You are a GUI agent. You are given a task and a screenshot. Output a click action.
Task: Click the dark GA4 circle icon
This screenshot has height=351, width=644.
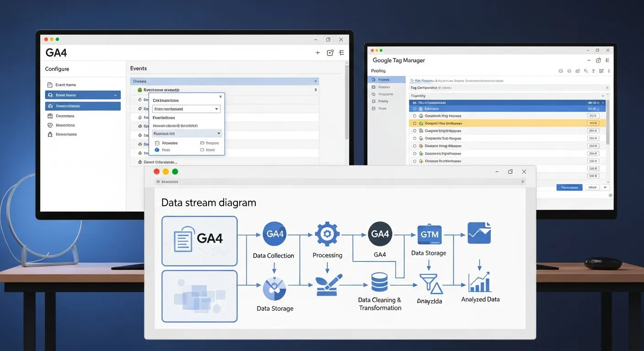380,234
